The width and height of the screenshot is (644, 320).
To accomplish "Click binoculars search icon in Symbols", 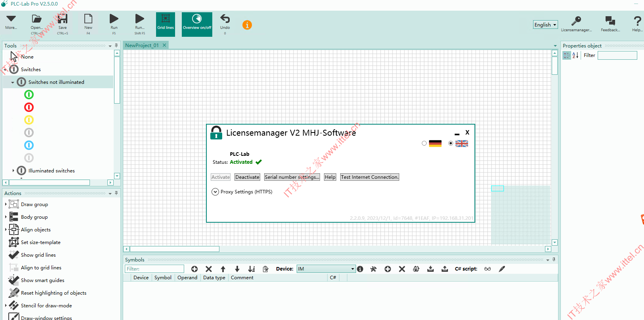I will pyautogui.click(x=416, y=269).
